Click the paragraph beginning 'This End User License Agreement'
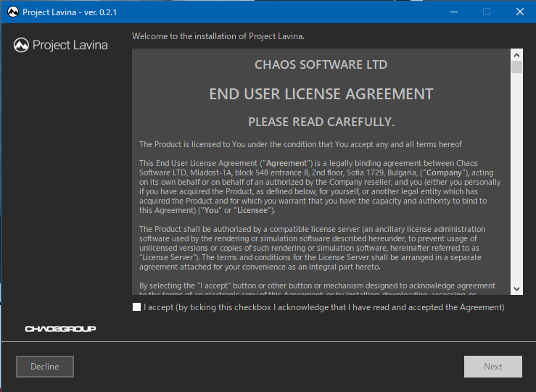This screenshot has height=392, width=536. [320, 187]
